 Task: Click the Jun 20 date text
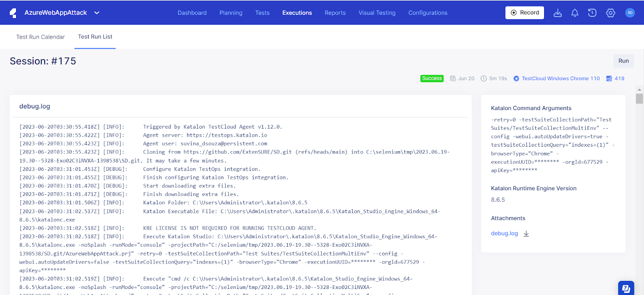tap(466, 79)
